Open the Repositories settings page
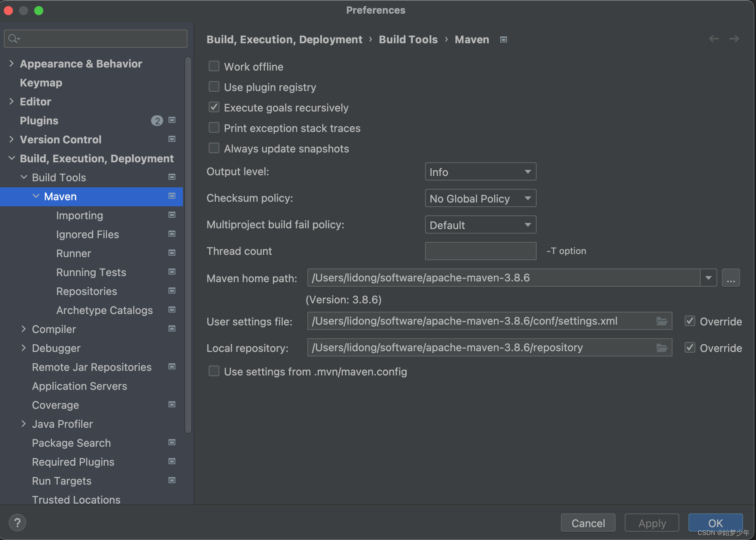This screenshot has height=540, width=756. click(87, 291)
